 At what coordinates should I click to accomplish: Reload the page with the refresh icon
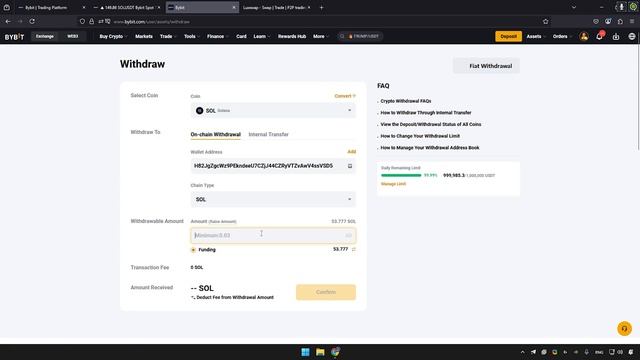(32, 21)
